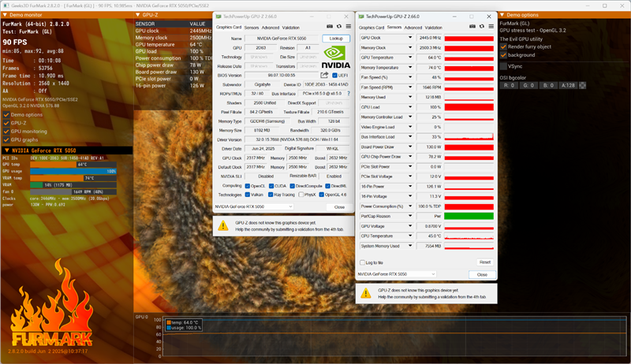Open the Validation tab in the Sensors window
The image size is (631, 364).
point(439,26)
